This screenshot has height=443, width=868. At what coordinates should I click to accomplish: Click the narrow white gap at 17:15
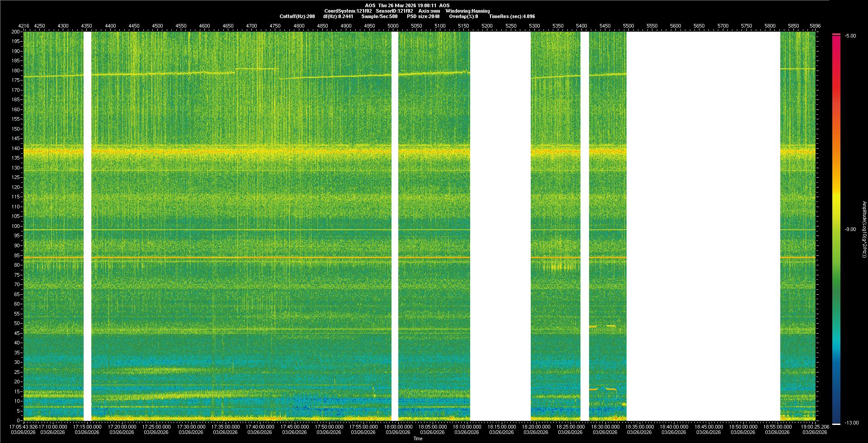87,226
